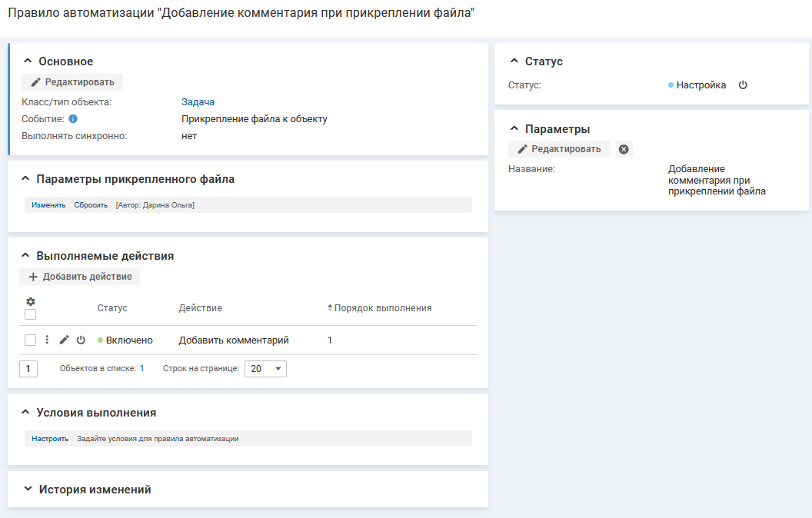Click Изменить in attached file parameters

(48, 205)
